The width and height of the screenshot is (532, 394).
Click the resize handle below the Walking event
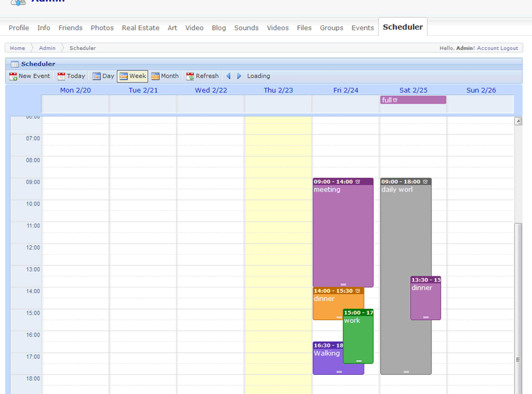click(339, 372)
